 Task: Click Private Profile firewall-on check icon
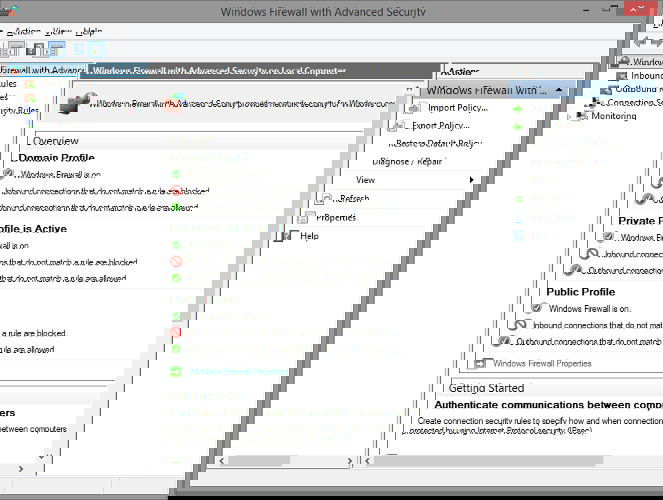608,237
